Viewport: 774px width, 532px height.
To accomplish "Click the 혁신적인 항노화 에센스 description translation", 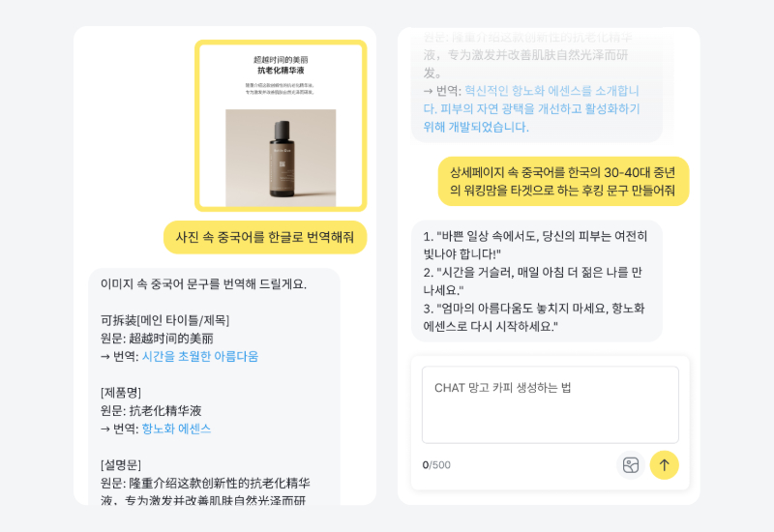I will coord(531,108).
